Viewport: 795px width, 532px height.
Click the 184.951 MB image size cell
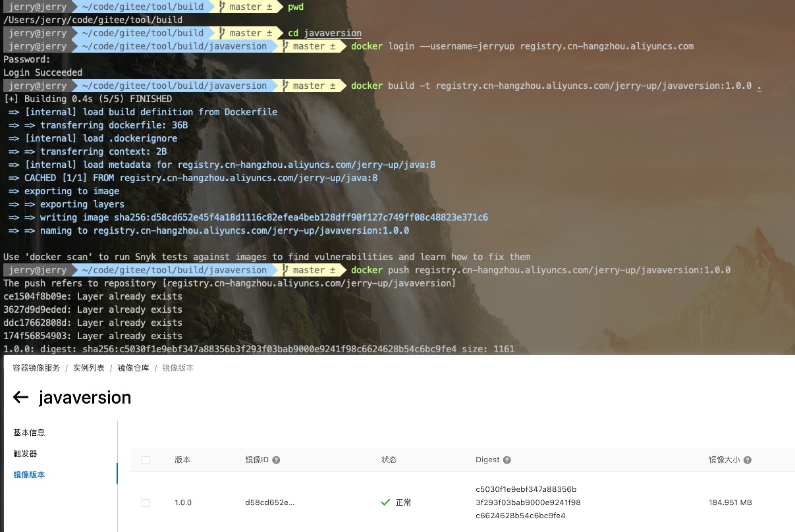[730, 502]
